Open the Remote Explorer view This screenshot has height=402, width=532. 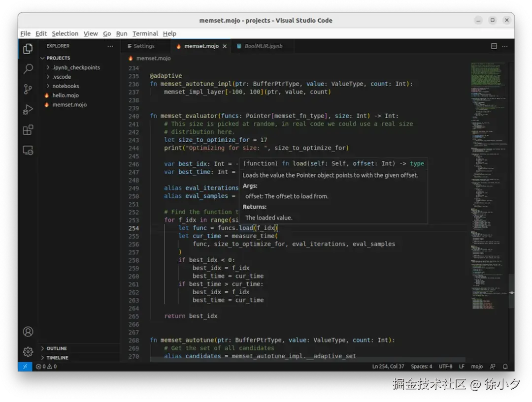28,150
